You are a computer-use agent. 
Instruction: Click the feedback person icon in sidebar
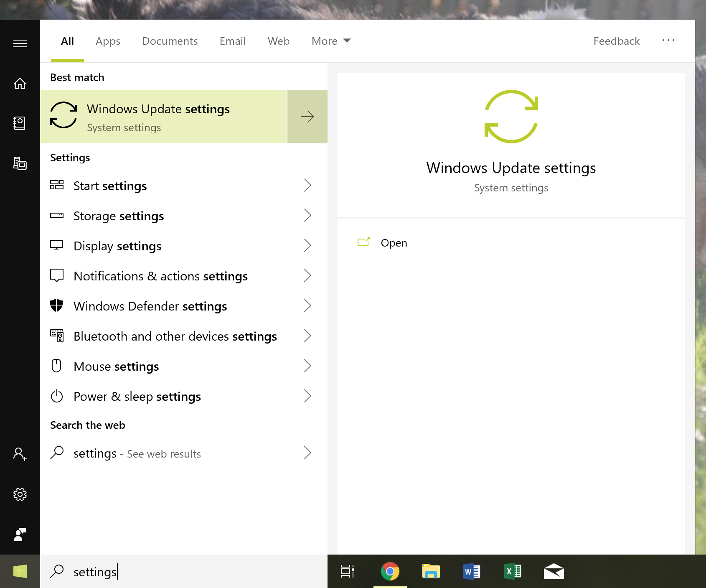tap(20, 535)
